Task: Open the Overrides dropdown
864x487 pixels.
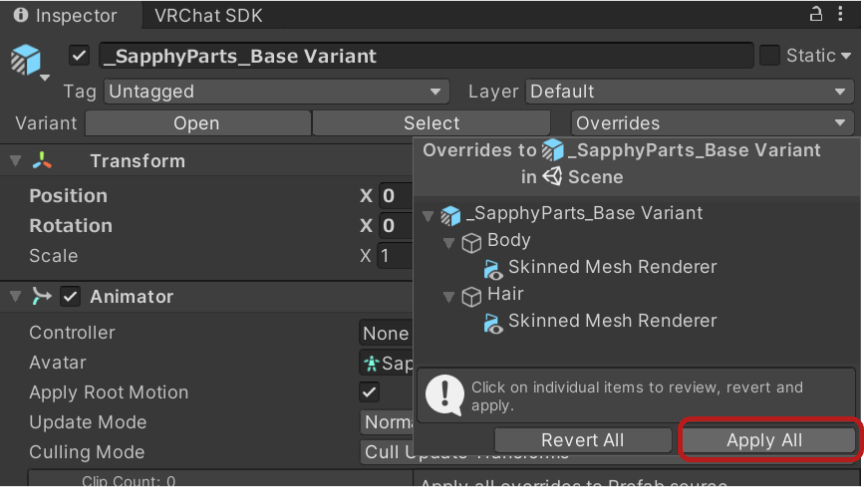Action: tap(712, 123)
